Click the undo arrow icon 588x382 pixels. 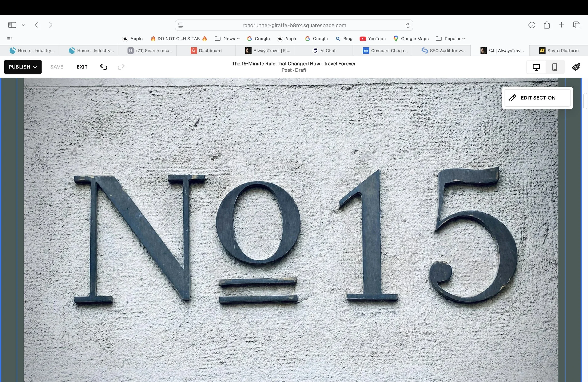tap(103, 67)
